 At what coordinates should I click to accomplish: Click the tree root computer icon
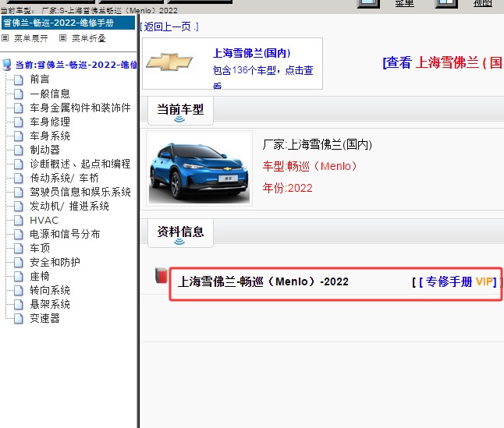click(x=6, y=65)
